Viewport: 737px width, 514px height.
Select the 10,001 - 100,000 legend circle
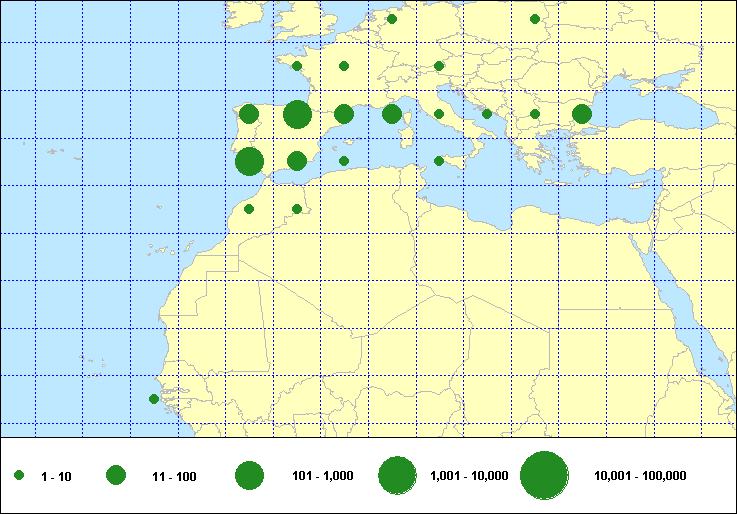pyautogui.click(x=544, y=476)
